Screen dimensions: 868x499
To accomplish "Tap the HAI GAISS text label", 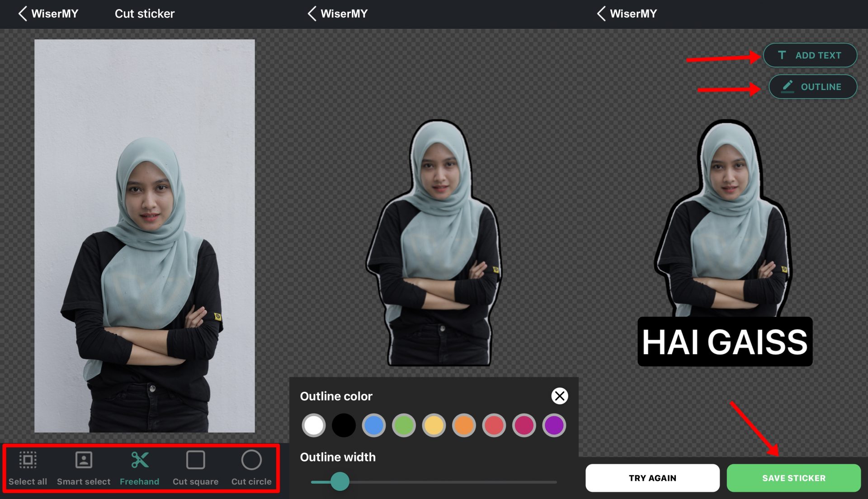I will point(725,342).
